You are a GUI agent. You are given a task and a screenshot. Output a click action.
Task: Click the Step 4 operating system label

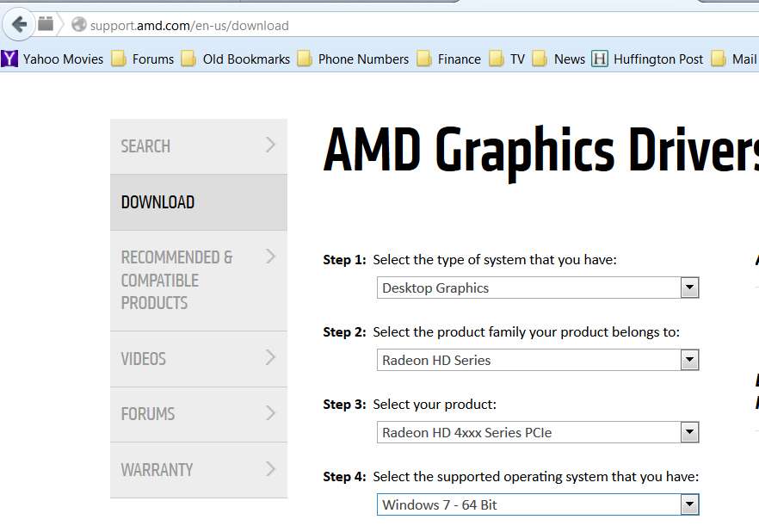510,477
